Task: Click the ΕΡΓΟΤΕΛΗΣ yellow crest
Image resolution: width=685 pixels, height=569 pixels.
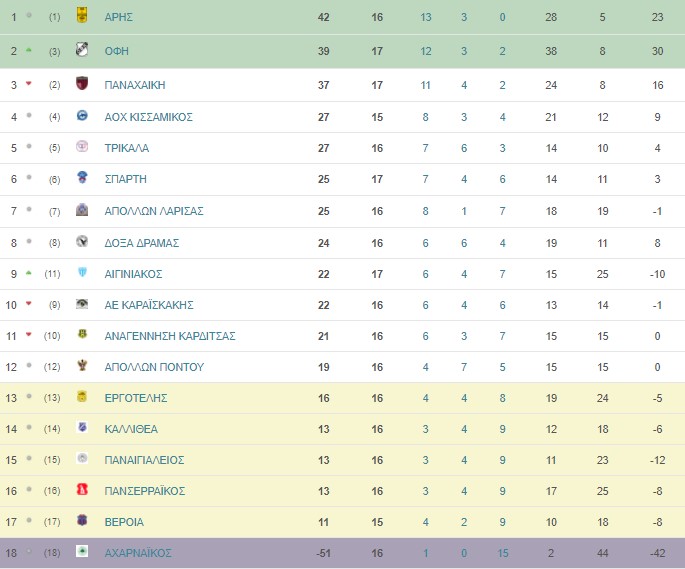Action: [x=82, y=396]
